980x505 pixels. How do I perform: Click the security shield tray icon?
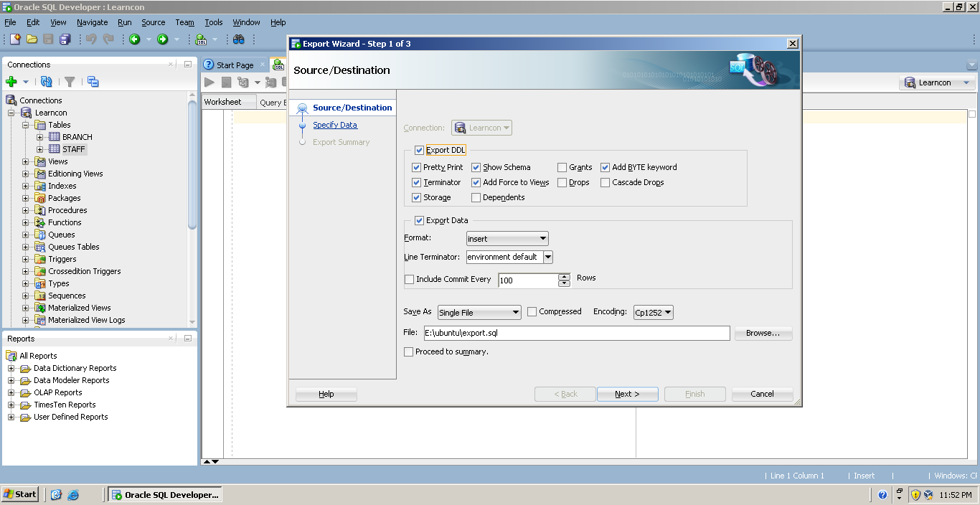click(915, 494)
